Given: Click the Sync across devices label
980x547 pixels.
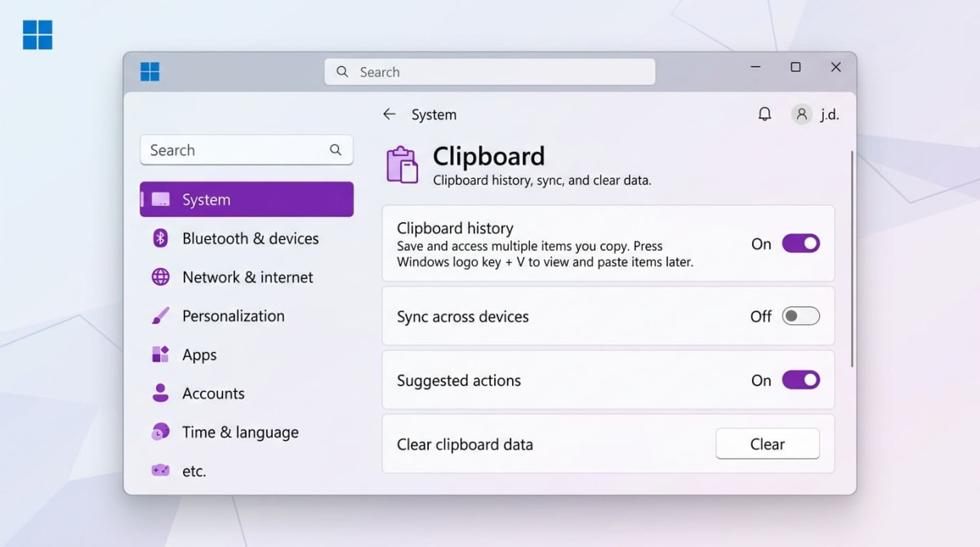Looking at the screenshot, I should 463,317.
